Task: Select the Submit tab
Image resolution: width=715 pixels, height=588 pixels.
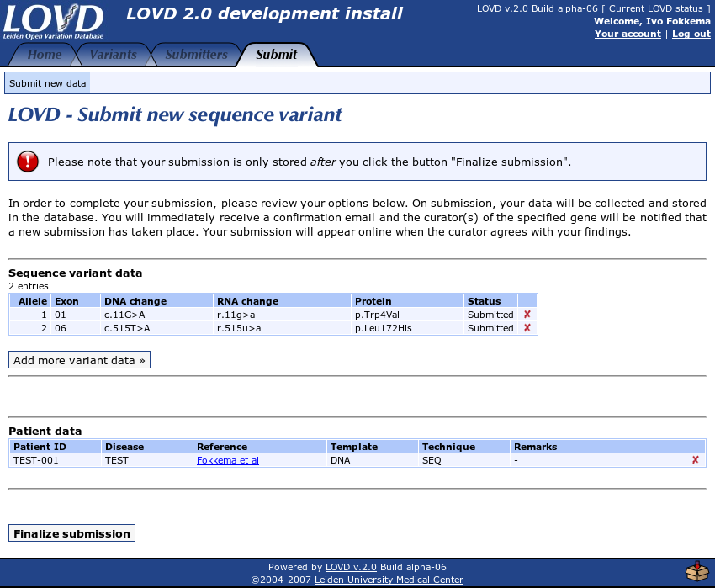Action: click(x=277, y=55)
